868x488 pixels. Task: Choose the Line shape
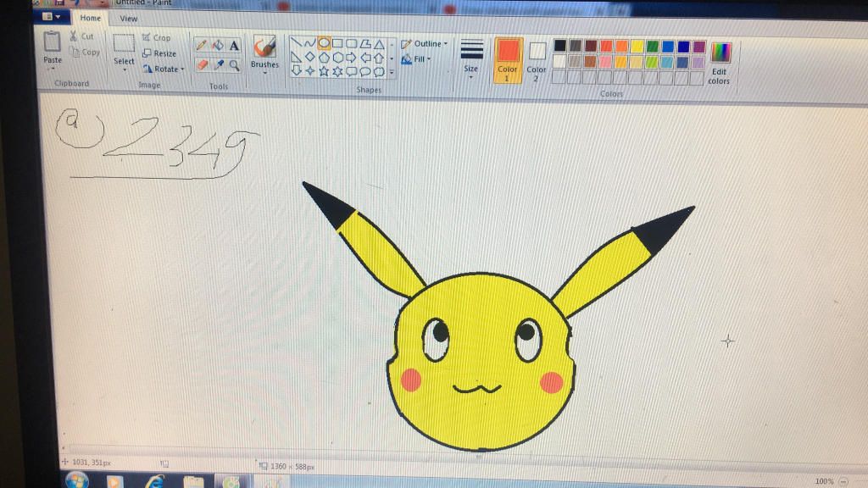click(x=296, y=42)
